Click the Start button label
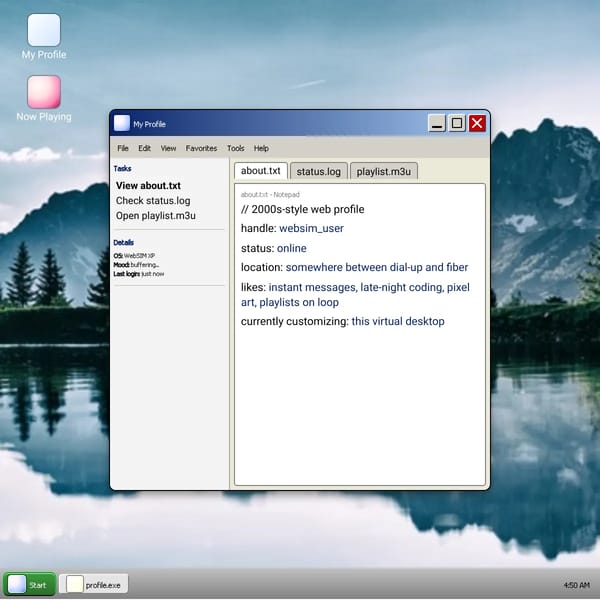600x600 pixels. [38, 585]
